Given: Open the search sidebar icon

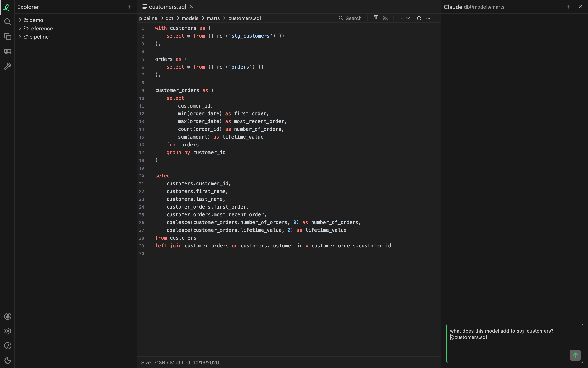Looking at the screenshot, I should (x=8, y=22).
